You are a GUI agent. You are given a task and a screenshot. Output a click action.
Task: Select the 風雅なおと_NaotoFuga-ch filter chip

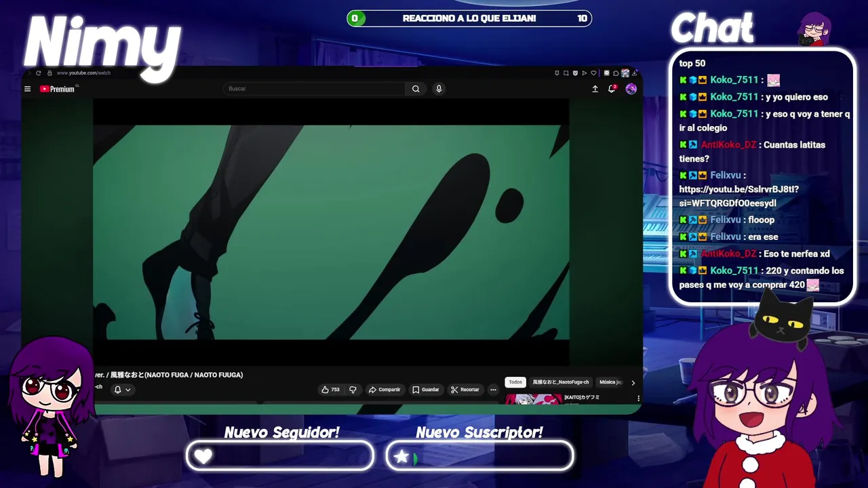coord(561,382)
